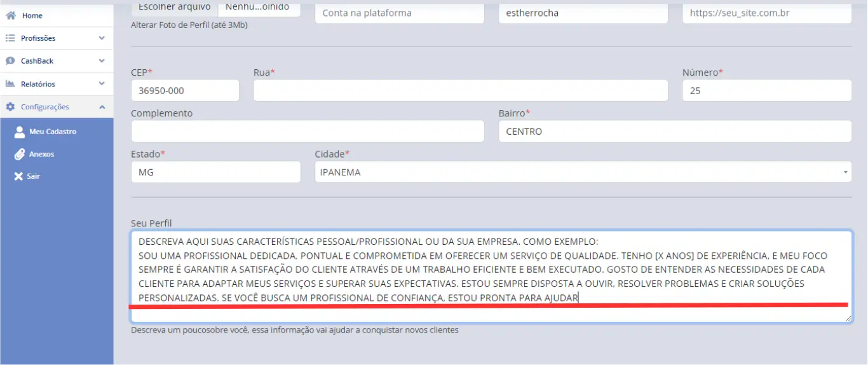Click the text 'Alterar Foto de Perfil (até 3Mb)'
Viewport: 868px width, 365px height.
coord(189,25)
